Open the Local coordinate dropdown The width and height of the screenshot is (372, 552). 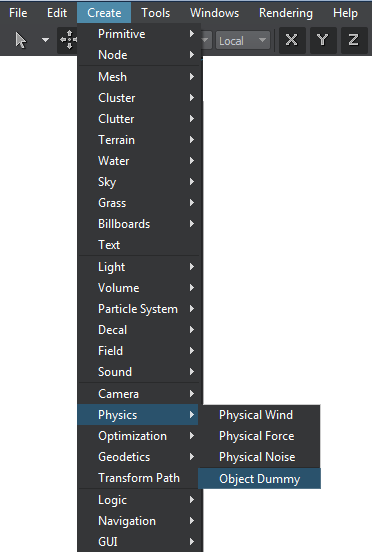coord(242,40)
